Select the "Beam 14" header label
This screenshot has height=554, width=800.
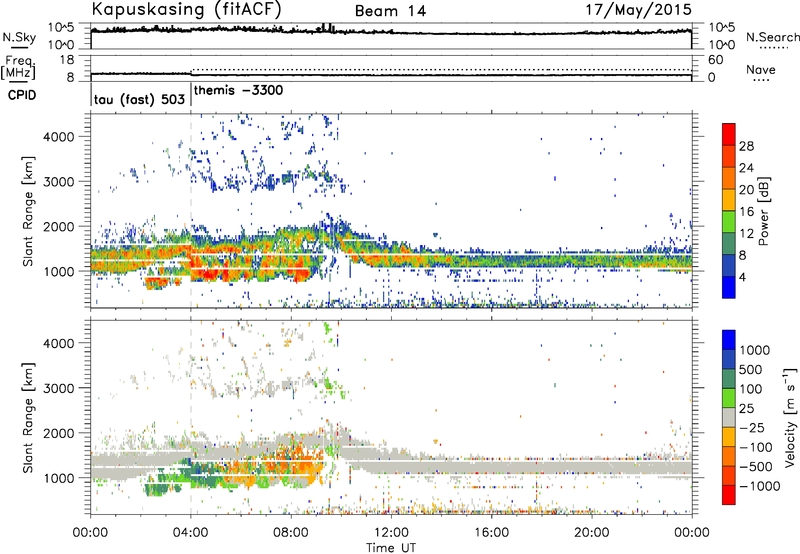390,11
